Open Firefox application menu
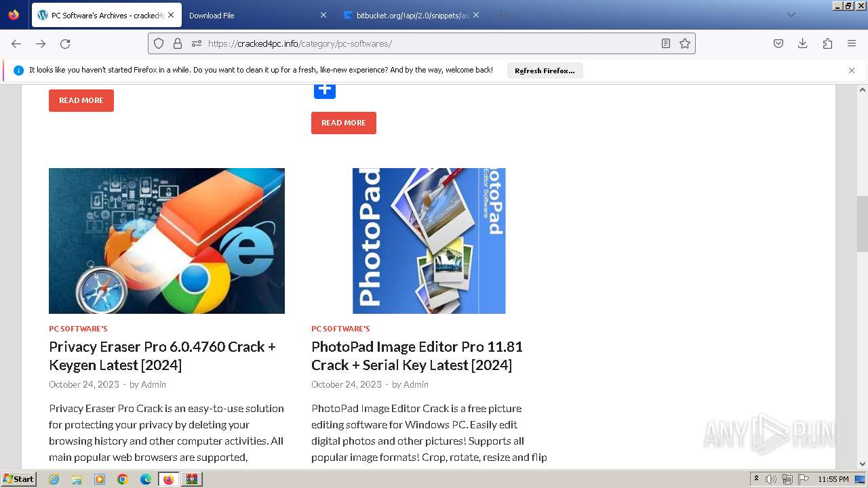The width and height of the screenshot is (868, 488). (x=852, y=43)
